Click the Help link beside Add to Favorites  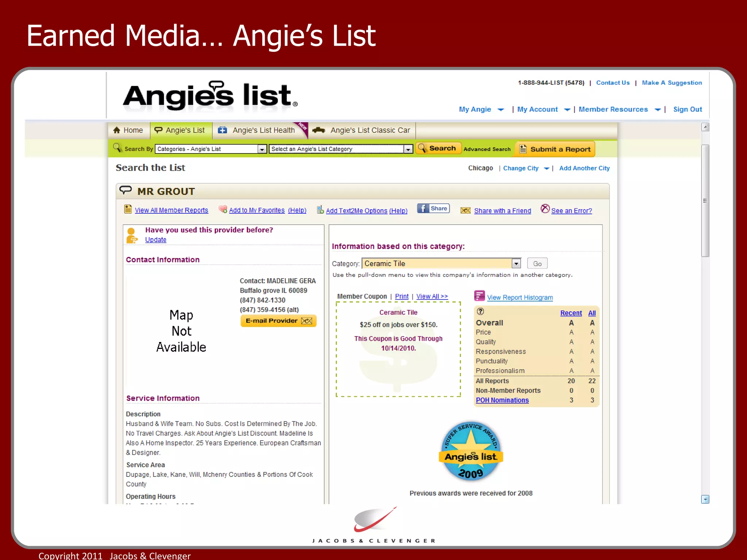coord(297,210)
